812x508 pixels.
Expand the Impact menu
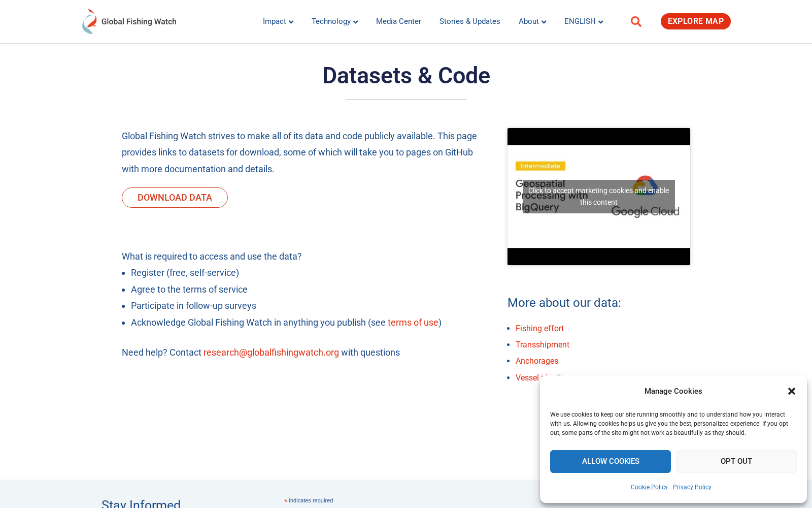278,21
